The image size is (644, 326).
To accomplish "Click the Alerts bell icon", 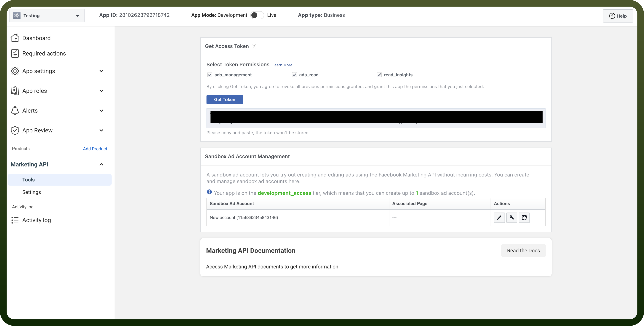I will 15,110.
